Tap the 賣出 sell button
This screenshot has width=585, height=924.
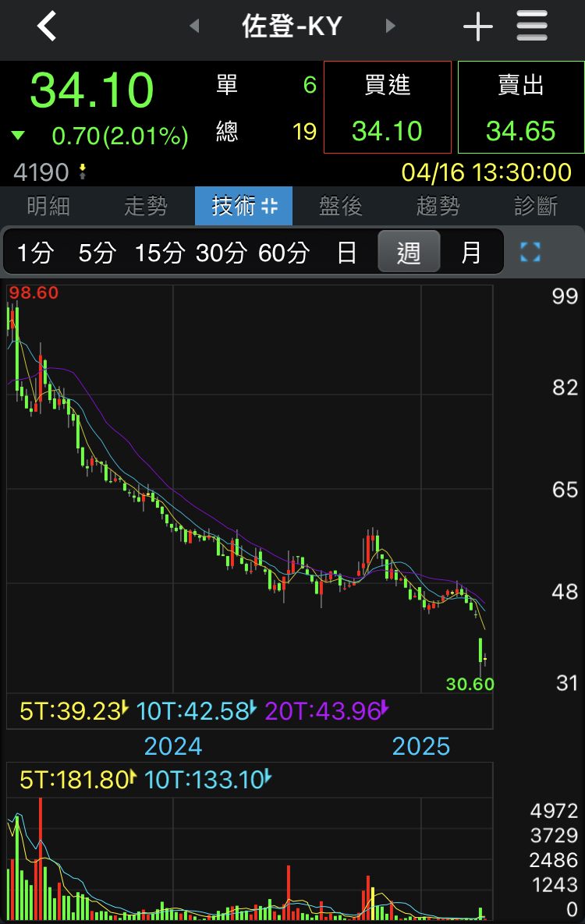click(x=521, y=108)
